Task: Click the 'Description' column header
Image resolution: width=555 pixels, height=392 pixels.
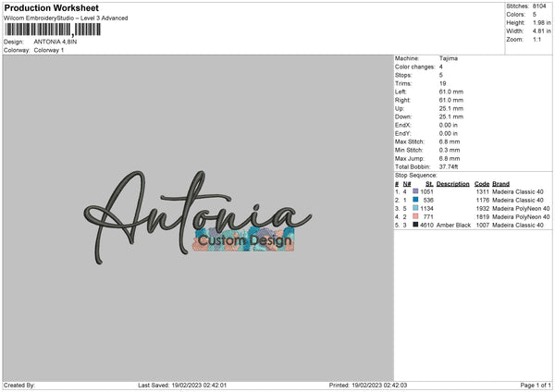Action: pyautogui.click(x=452, y=184)
